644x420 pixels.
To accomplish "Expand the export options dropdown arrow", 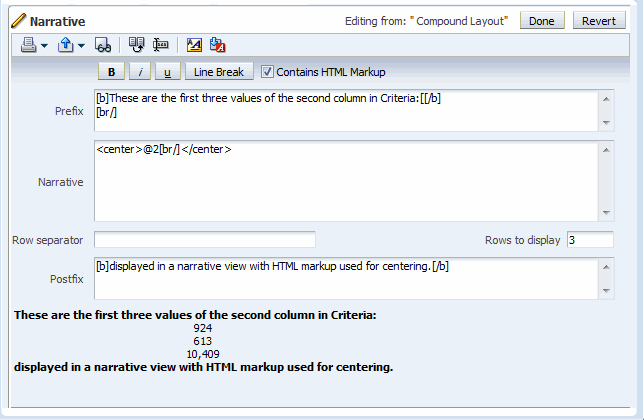I will [x=80, y=46].
